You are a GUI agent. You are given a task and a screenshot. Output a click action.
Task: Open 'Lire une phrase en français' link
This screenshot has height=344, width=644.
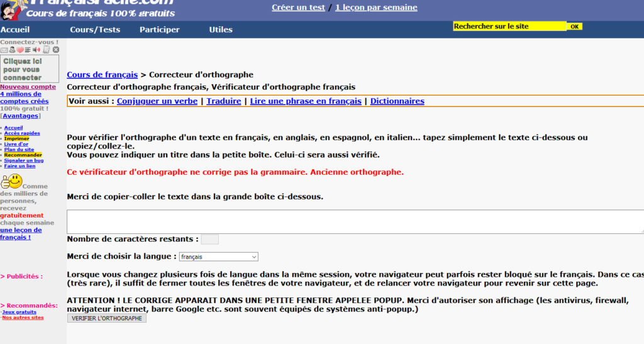click(x=306, y=101)
